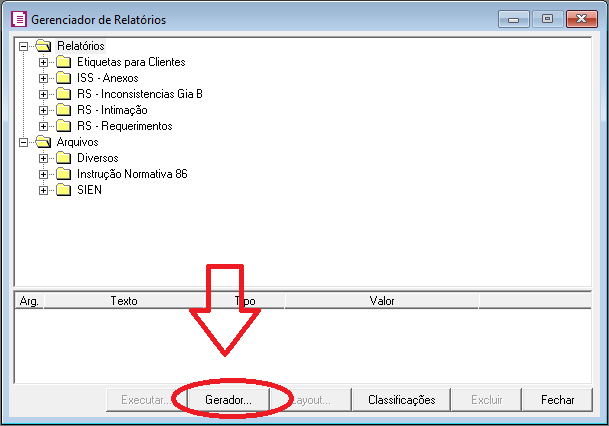Click the Gerenciador de Relatórios title bar icon
This screenshot has height=426, width=609.
19,19
